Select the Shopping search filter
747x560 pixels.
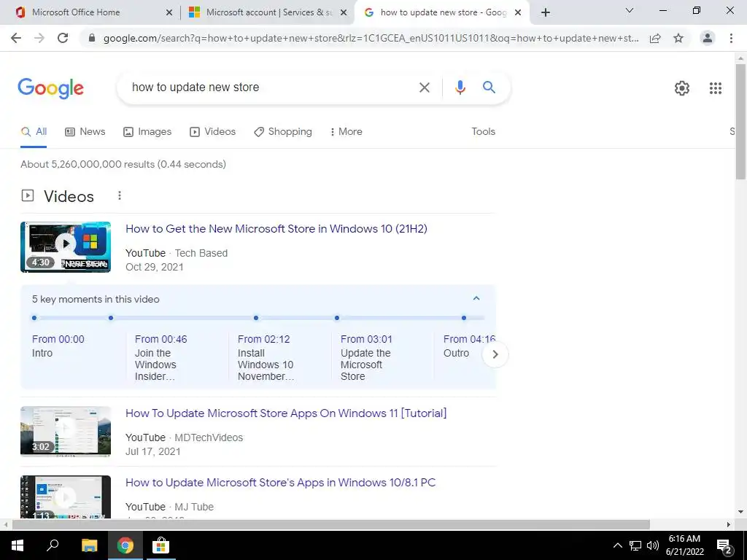[283, 132]
